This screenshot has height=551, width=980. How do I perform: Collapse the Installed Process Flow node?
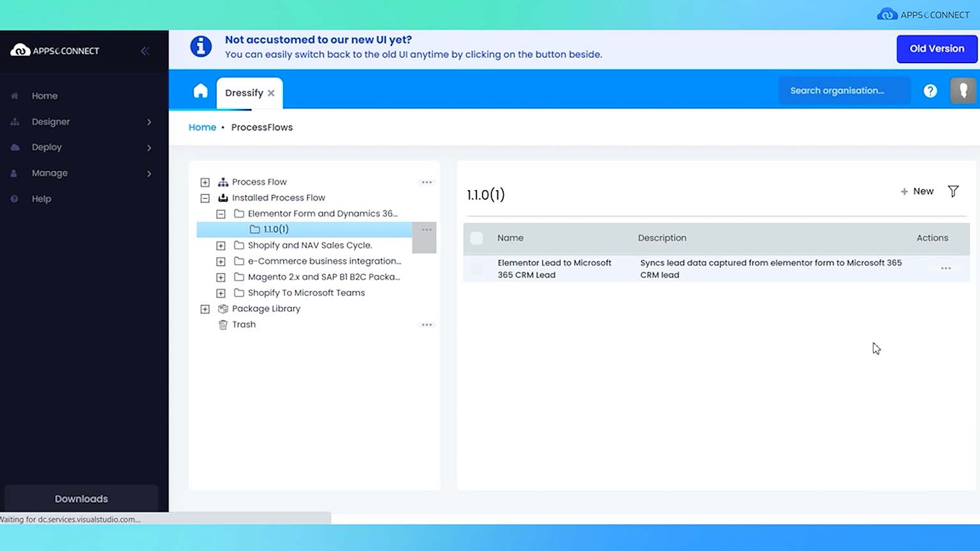pyautogui.click(x=205, y=198)
